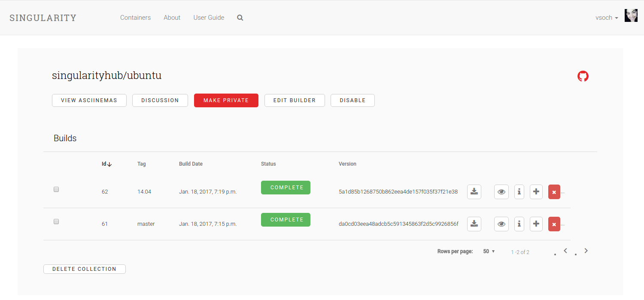Click version hash starting with 5a1d85b
644x300 pixels.
[398, 192]
